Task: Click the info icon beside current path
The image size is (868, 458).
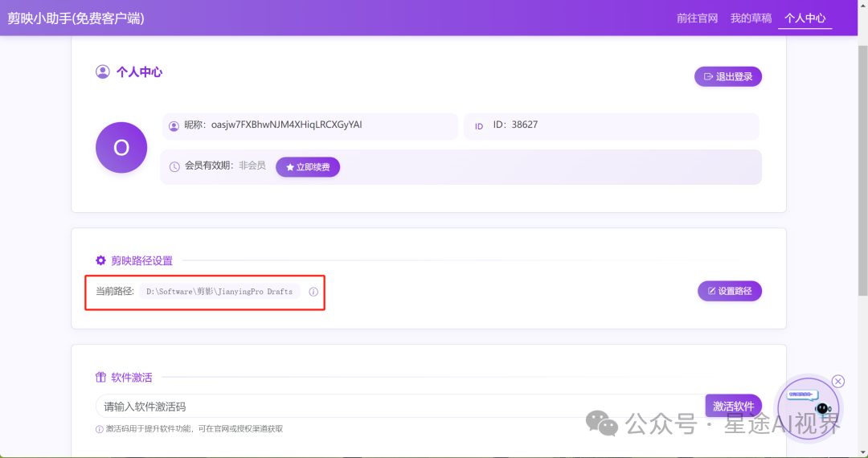Action: tap(313, 292)
